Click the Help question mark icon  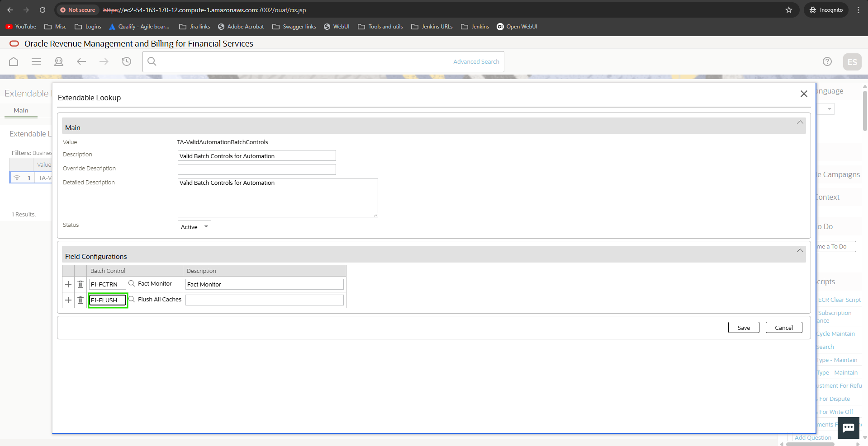coord(827,61)
